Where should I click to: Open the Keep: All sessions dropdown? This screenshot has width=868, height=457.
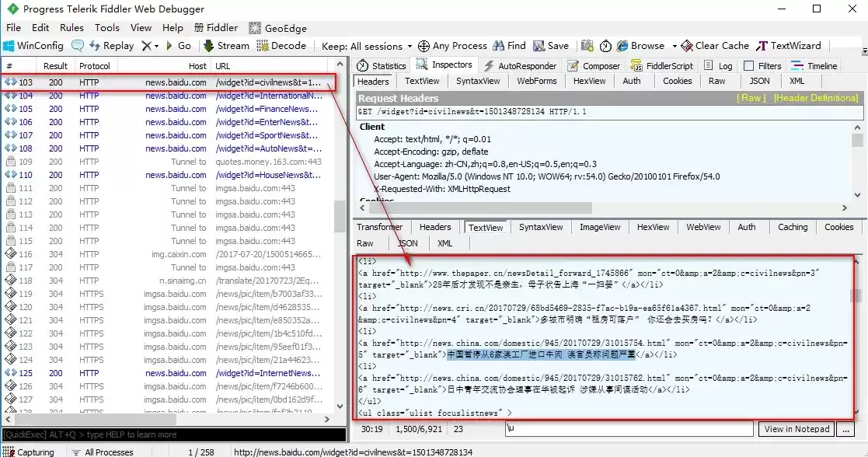[x=367, y=46]
